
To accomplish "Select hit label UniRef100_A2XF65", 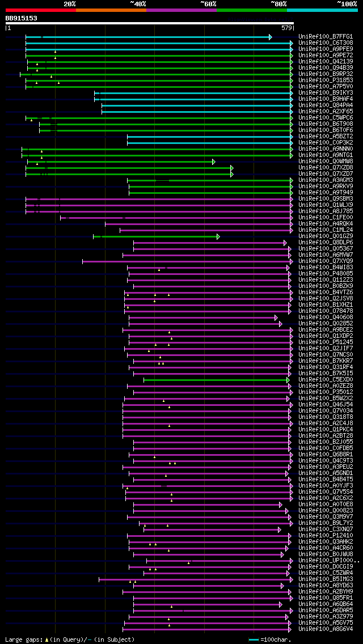I will pos(326,111).
